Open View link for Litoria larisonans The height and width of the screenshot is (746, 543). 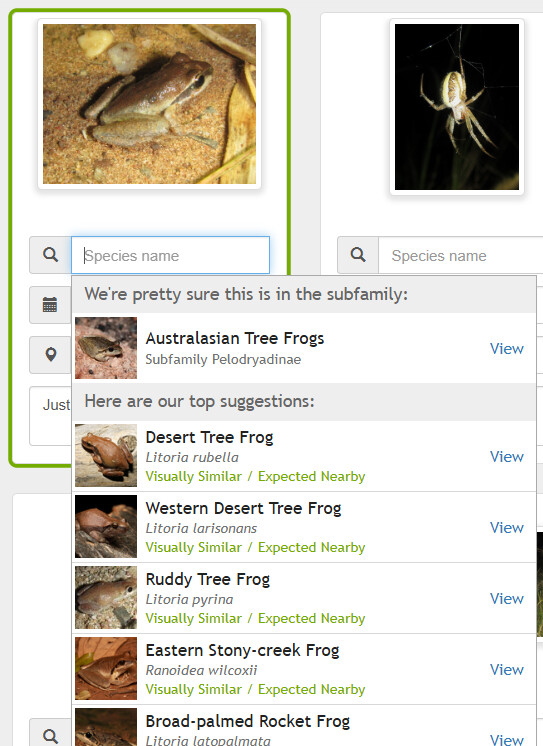click(507, 527)
